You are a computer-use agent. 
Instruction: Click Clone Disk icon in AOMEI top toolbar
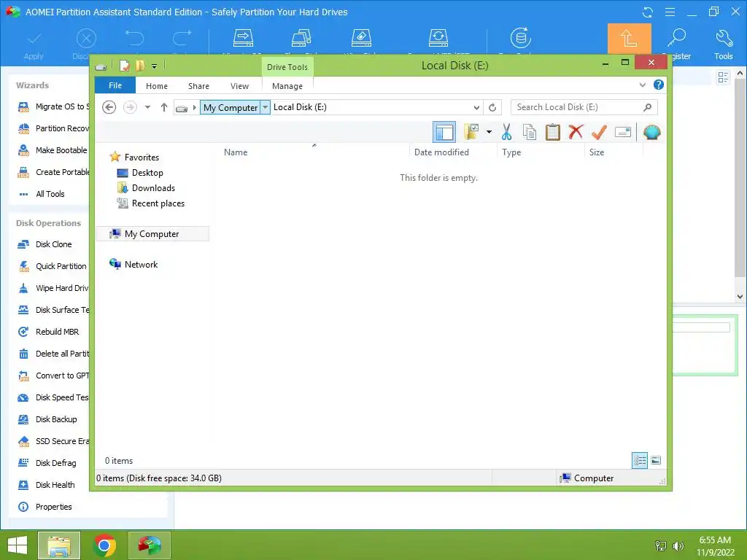301,38
